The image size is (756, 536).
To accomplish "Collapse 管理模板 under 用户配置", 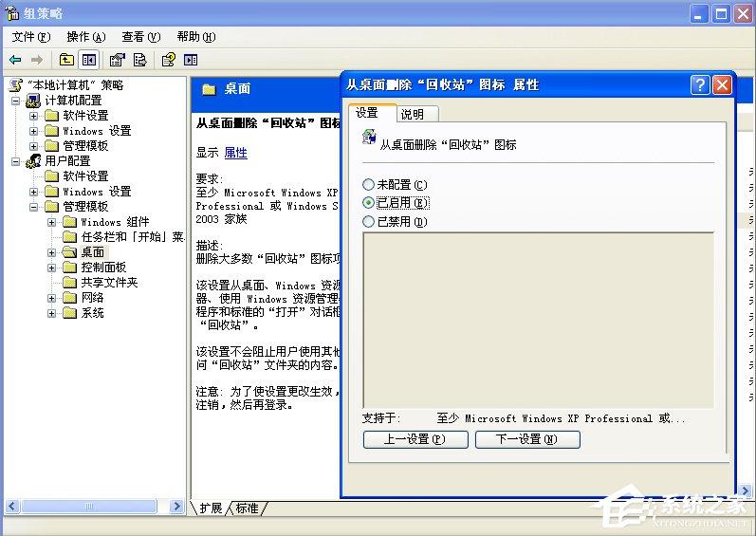I will click(x=34, y=207).
